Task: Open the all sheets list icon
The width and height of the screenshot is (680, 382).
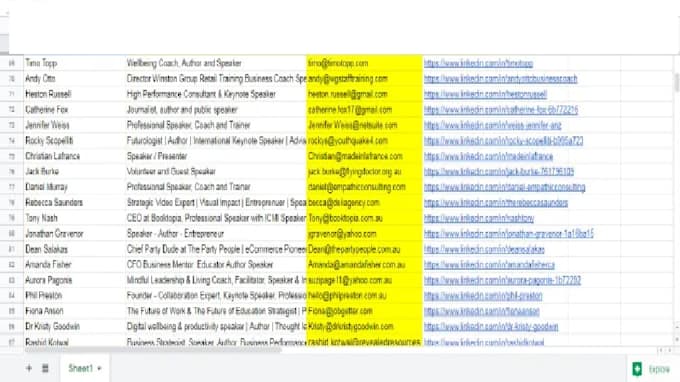Action: point(45,368)
